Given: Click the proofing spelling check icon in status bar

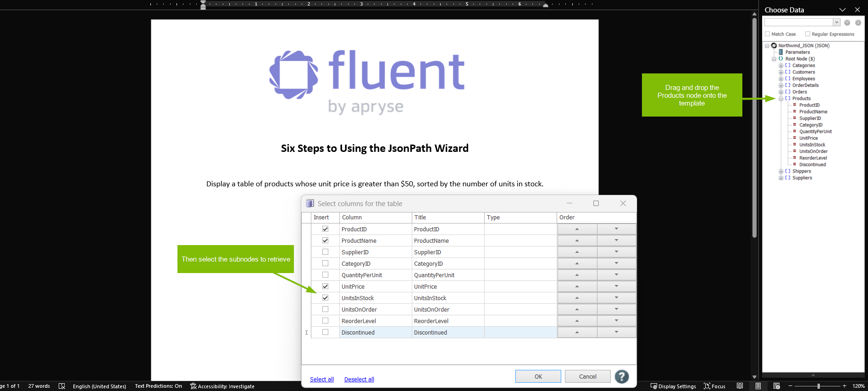Looking at the screenshot, I should pos(62,386).
